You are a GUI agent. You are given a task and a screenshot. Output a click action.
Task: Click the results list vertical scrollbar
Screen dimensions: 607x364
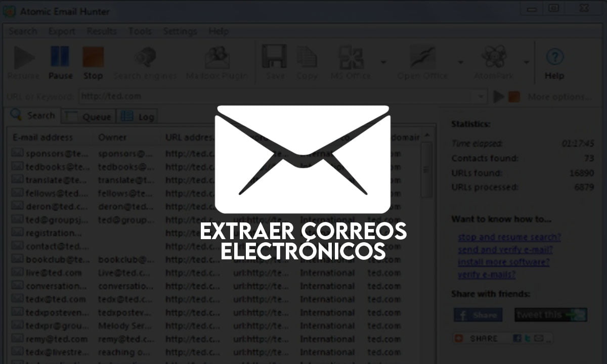[427, 169]
